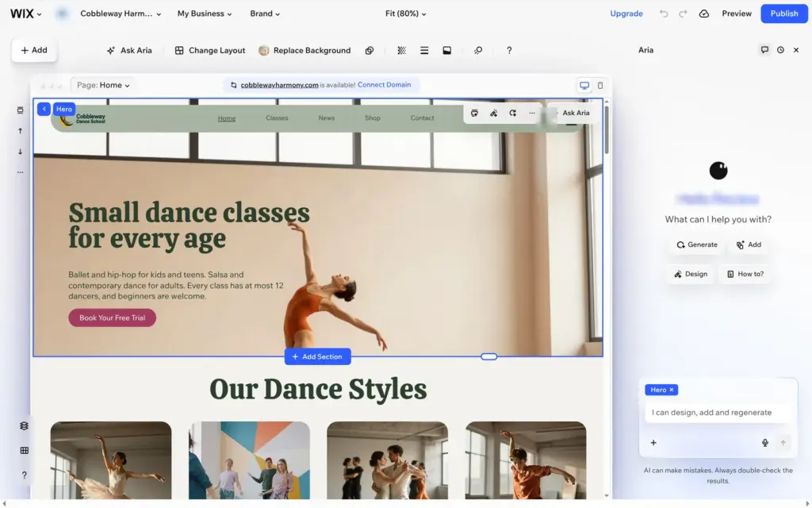Click the Add Section button
812x508 pixels.
pos(317,356)
